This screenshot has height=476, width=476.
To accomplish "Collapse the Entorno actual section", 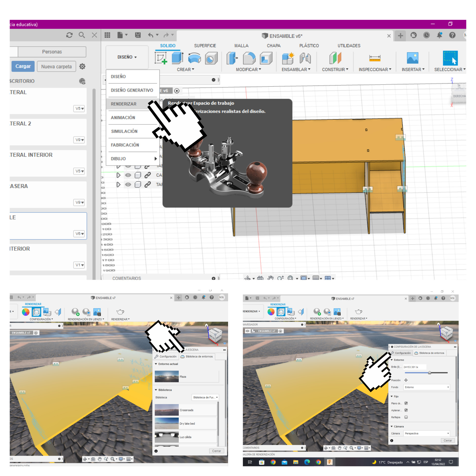I will [156, 364].
